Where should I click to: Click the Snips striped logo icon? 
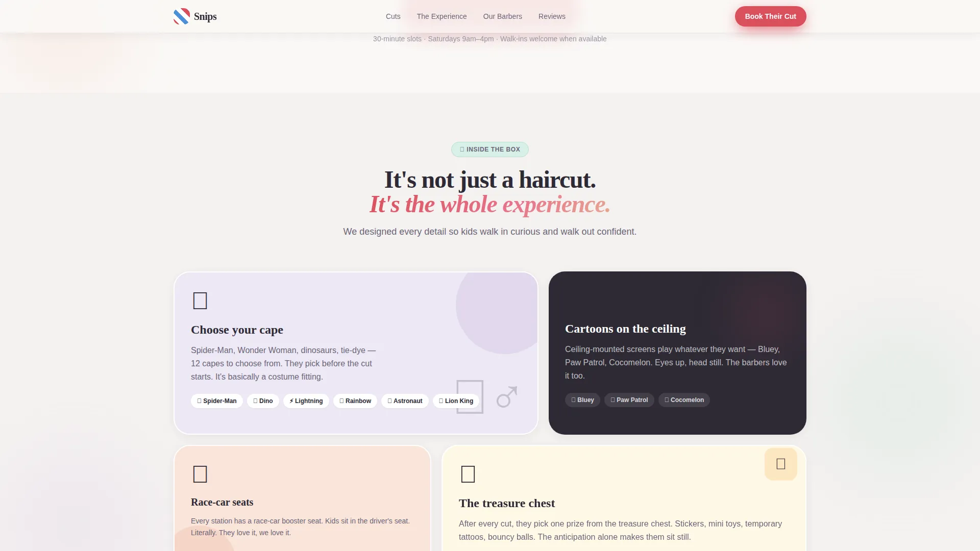(x=182, y=16)
